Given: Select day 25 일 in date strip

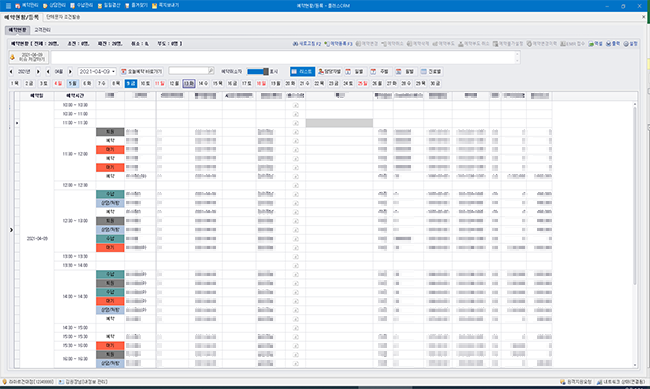Looking at the screenshot, I should 362,84.
